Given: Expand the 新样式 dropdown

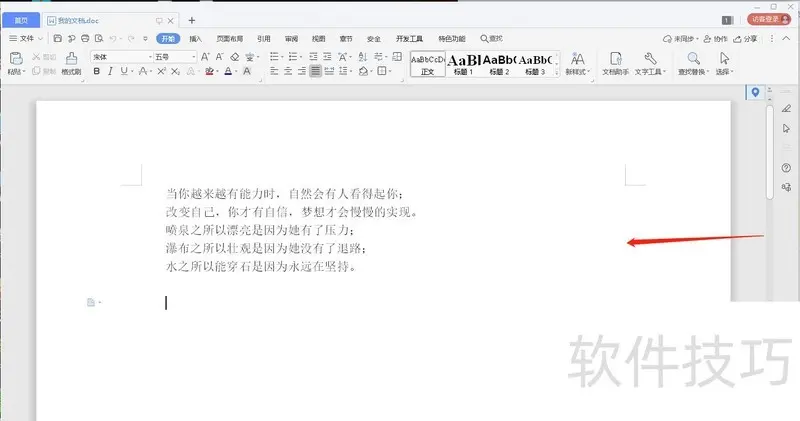Looking at the screenshot, I should click(x=589, y=72).
